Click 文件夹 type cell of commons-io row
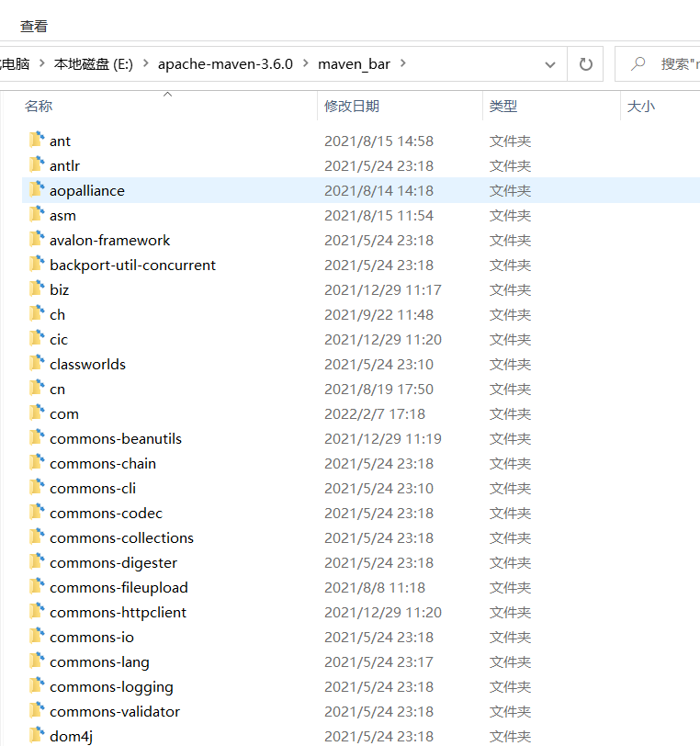700x746 pixels. [x=510, y=637]
